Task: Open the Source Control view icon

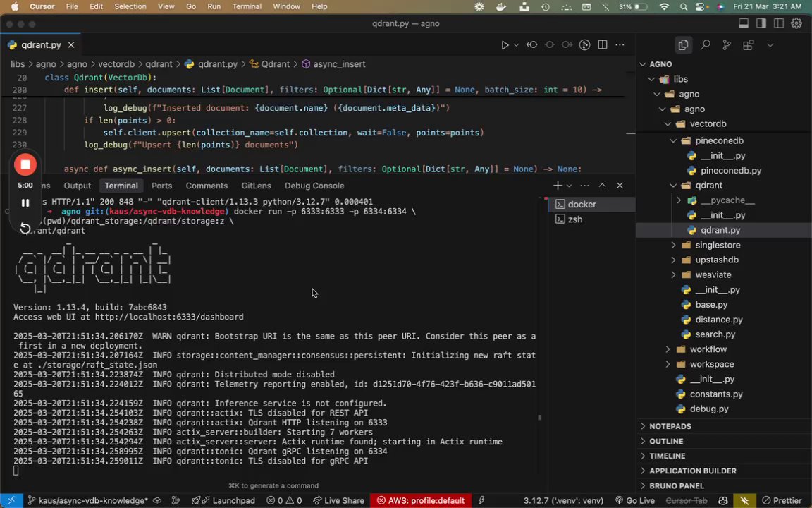Action: (727, 45)
